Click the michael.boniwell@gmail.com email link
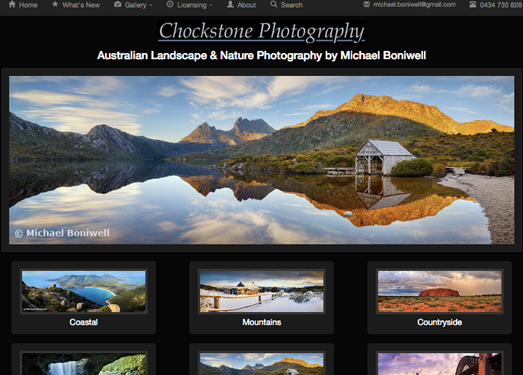This screenshot has width=523, height=375. coord(414,5)
